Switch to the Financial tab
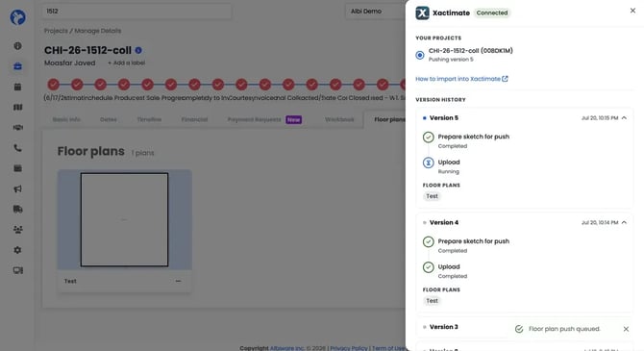 point(194,119)
